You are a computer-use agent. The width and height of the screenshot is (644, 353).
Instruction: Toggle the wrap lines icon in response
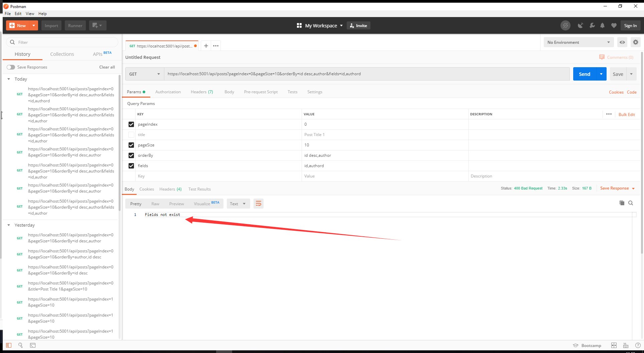[259, 204]
